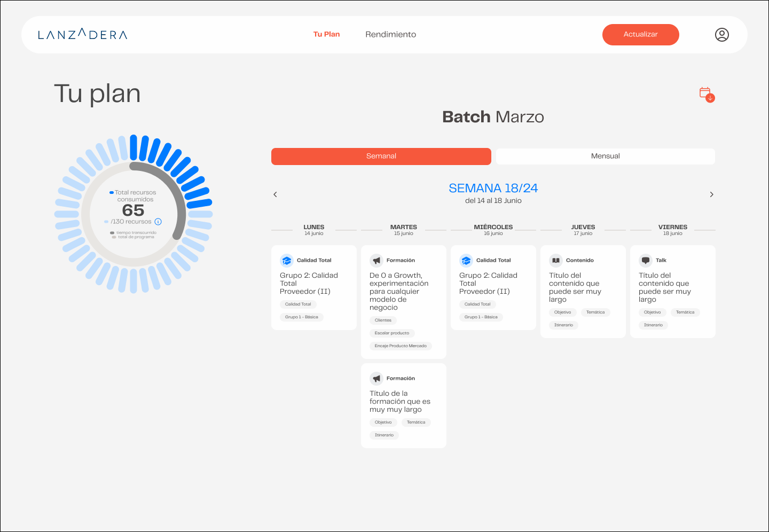This screenshot has height=532, width=769.
Task: Click Temática tag on Talk card
Action: [x=685, y=312]
